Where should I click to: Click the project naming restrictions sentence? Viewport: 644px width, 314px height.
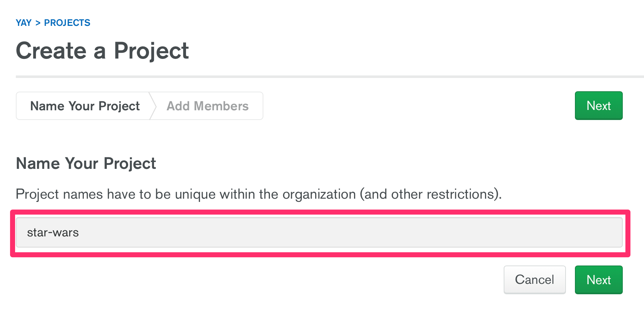259,194
